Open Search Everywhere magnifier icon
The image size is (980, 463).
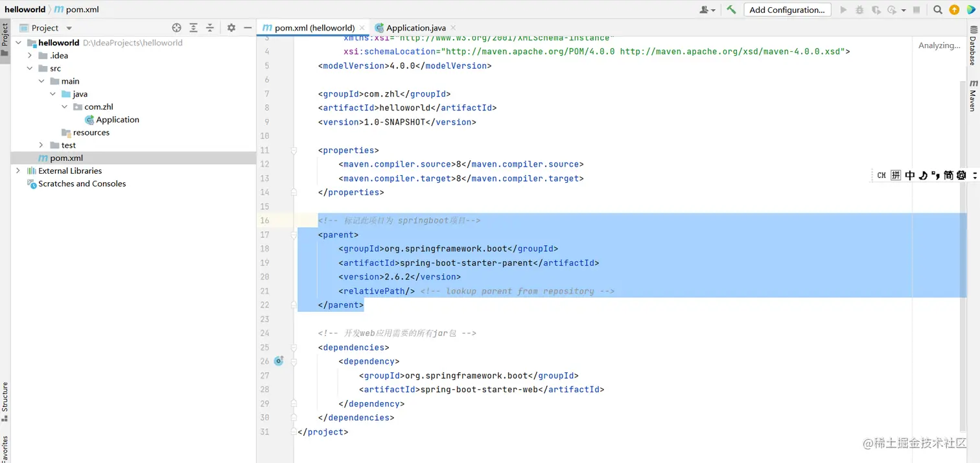click(938, 10)
